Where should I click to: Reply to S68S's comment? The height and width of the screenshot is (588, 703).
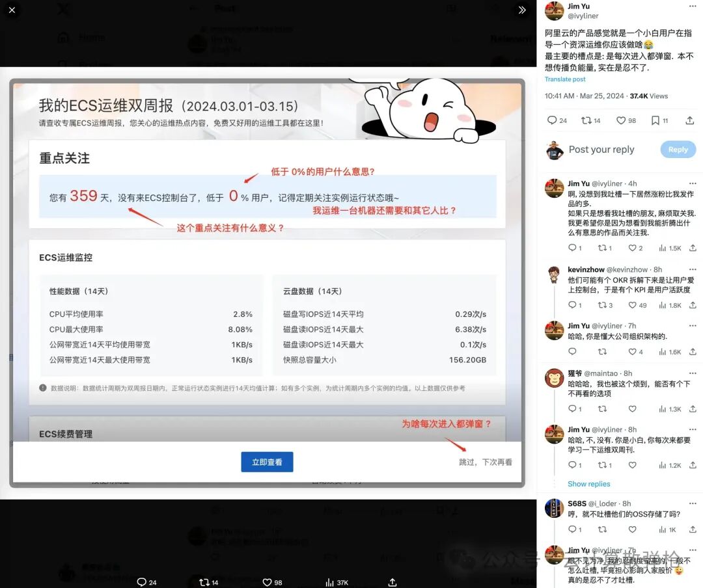click(574, 529)
